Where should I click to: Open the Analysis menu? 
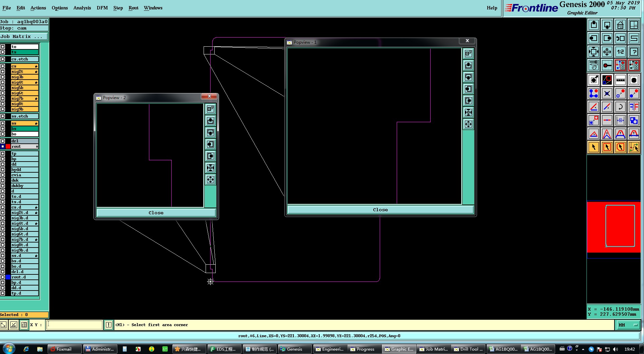82,8
